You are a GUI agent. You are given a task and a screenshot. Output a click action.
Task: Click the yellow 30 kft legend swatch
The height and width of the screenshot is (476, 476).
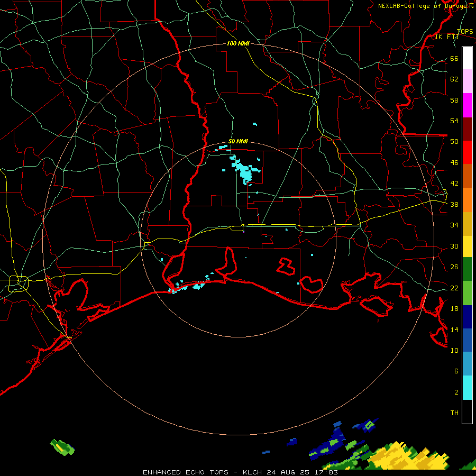[x=467, y=246]
